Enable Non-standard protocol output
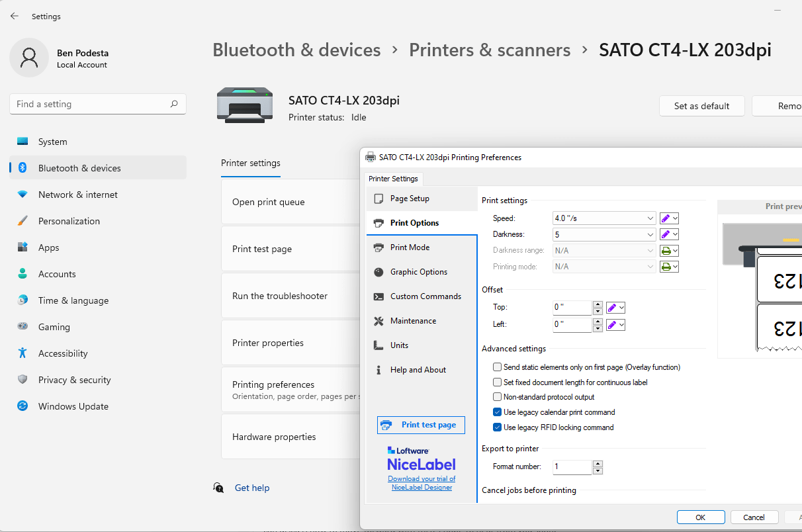Screen dimensions: 802x532 [497, 396]
